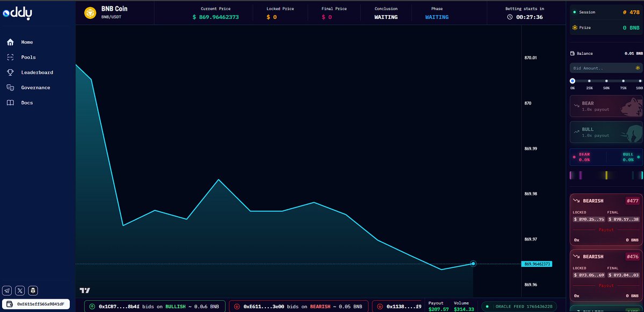Click the wallet icon in the address button
The height and width of the screenshot is (312, 644).
(x=10, y=304)
